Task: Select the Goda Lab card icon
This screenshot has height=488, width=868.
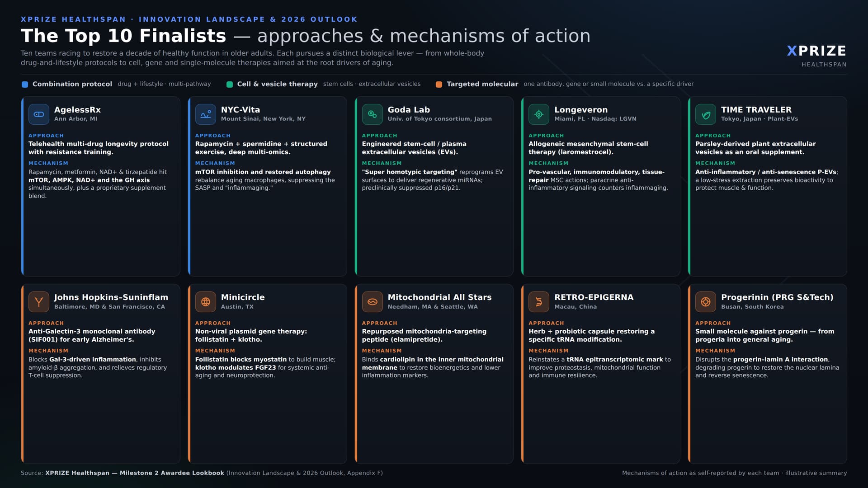Action: [x=372, y=114]
